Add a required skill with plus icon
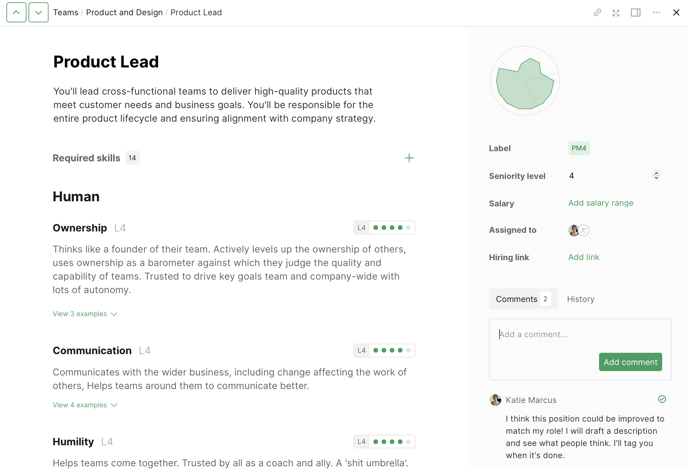Viewport: 688px width, 469px height. click(x=409, y=158)
